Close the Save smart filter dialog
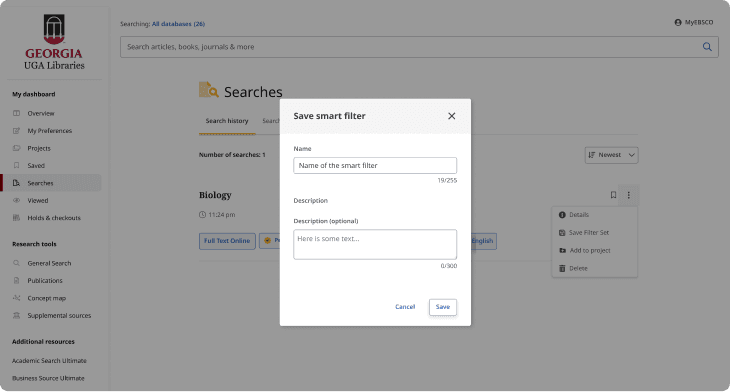Screen dimensions: 730x392 [451, 116]
